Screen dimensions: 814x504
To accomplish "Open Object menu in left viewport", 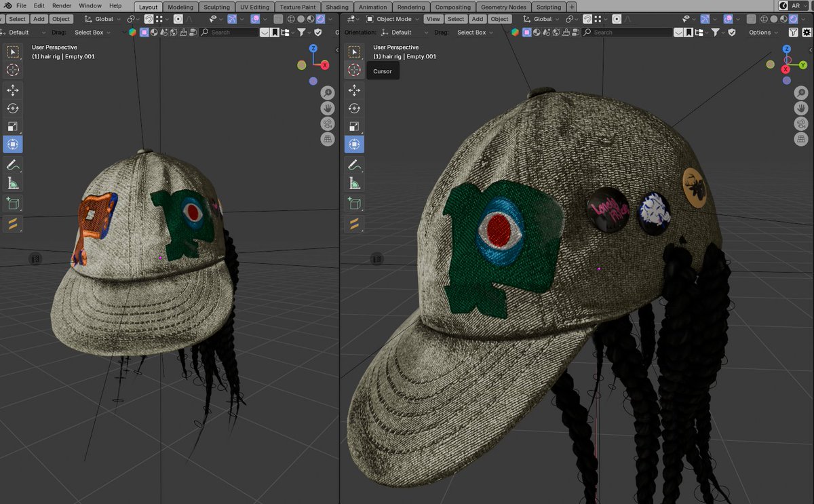I will (61, 19).
